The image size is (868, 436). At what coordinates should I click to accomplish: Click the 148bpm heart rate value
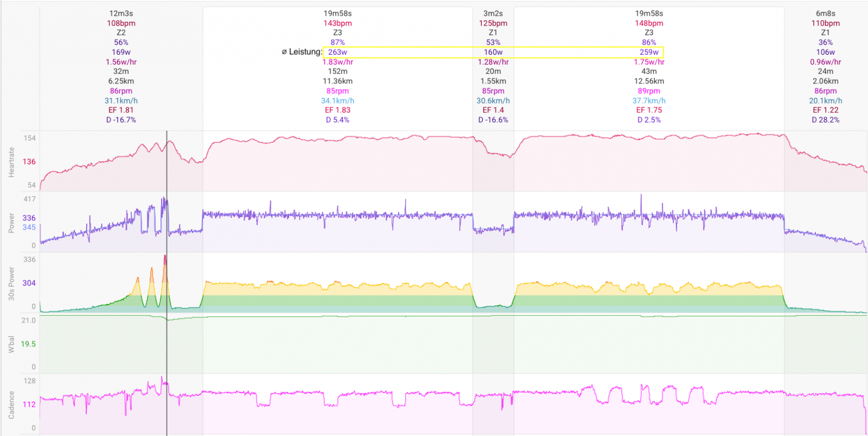pyautogui.click(x=649, y=23)
